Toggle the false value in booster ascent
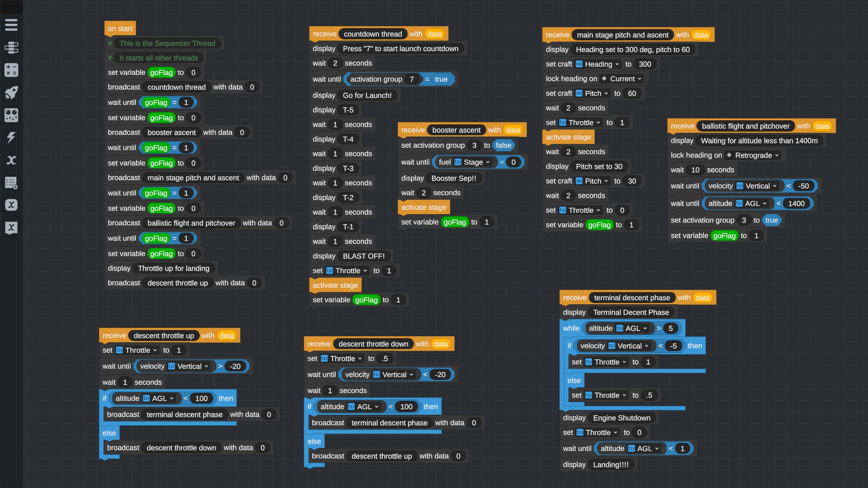This screenshot has width=868, height=488. pos(503,145)
